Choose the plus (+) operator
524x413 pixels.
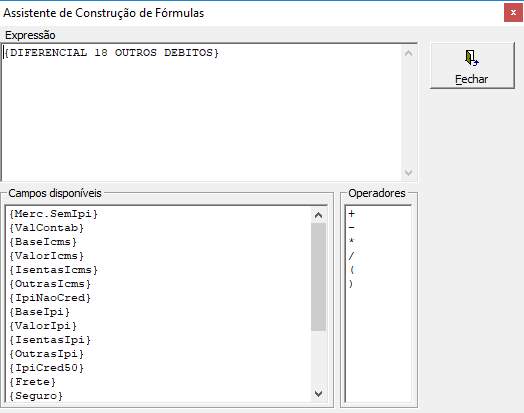pyautogui.click(x=352, y=214)
